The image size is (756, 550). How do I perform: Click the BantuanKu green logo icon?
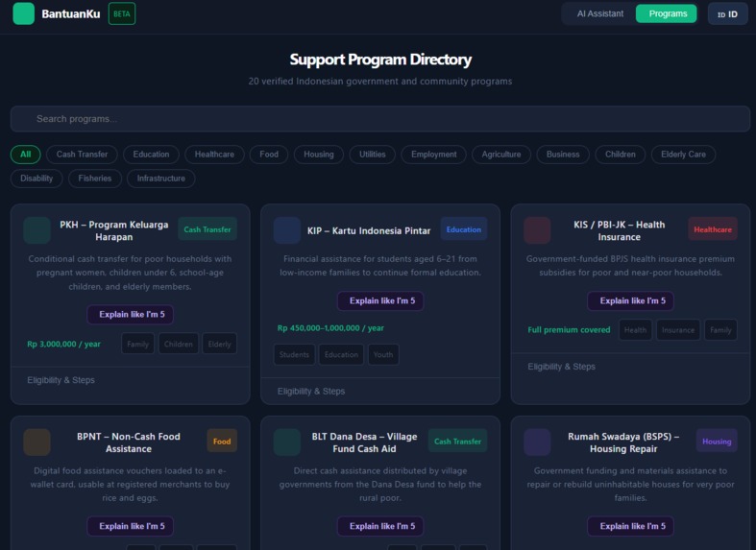23,13
